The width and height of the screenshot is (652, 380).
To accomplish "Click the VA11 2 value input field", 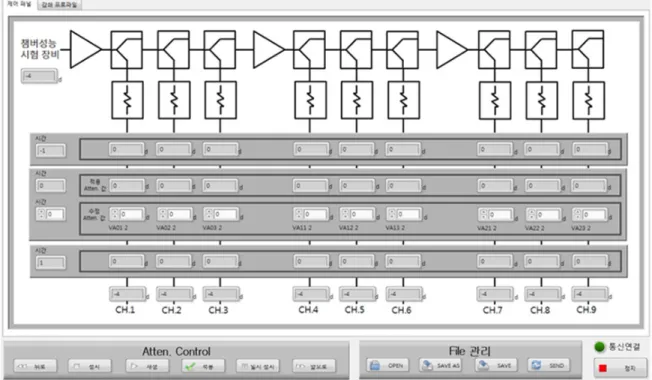I will point(316,215).
